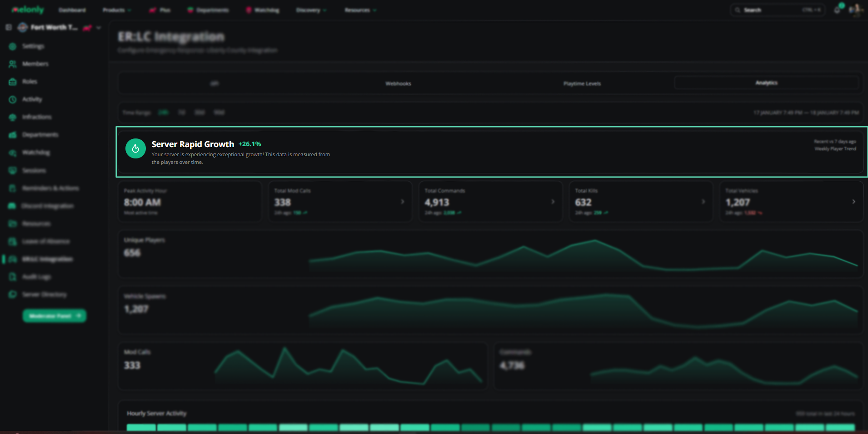Open the Products dropdown menu
The width and height of the screenshot is (868, 434).
(x=117, y=10)
